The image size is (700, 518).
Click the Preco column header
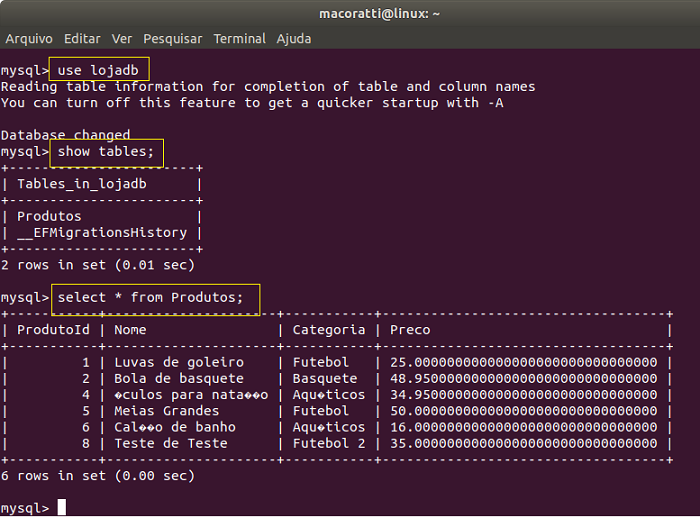[x=410, y=330]
